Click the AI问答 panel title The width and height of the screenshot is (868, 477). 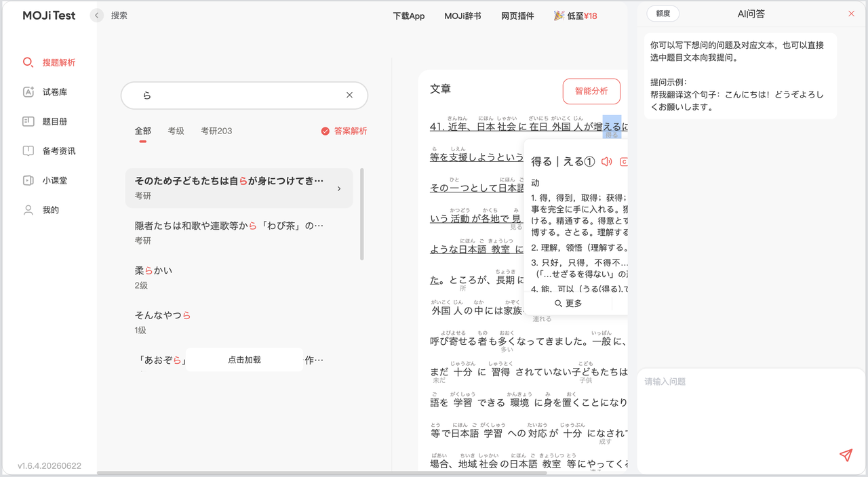click(x=751, y=14)
